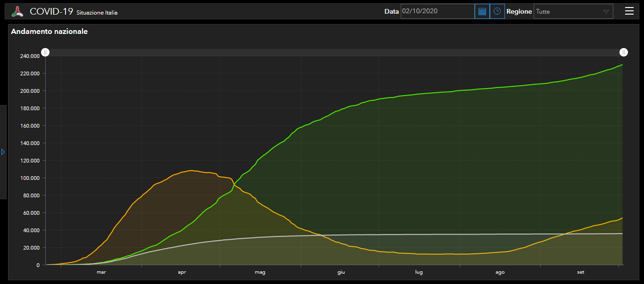Open the calendar date picker icon
The width and height of the screenshot is (644, 284).
pyautogui.click(x=482, y=11)
